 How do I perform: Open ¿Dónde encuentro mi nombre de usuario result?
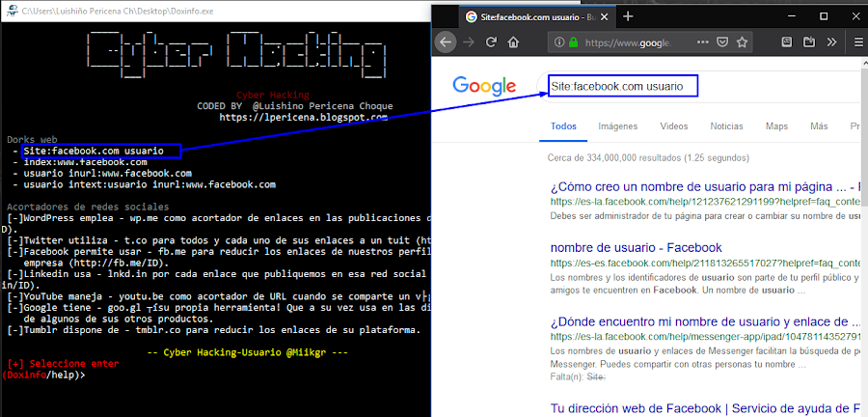click(705, 322)
